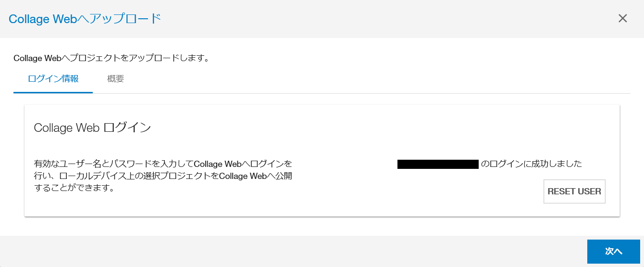The height and width of the screenshot is (267, 644).
Task: Click the blacked-out username block
Action: point(438,164)
